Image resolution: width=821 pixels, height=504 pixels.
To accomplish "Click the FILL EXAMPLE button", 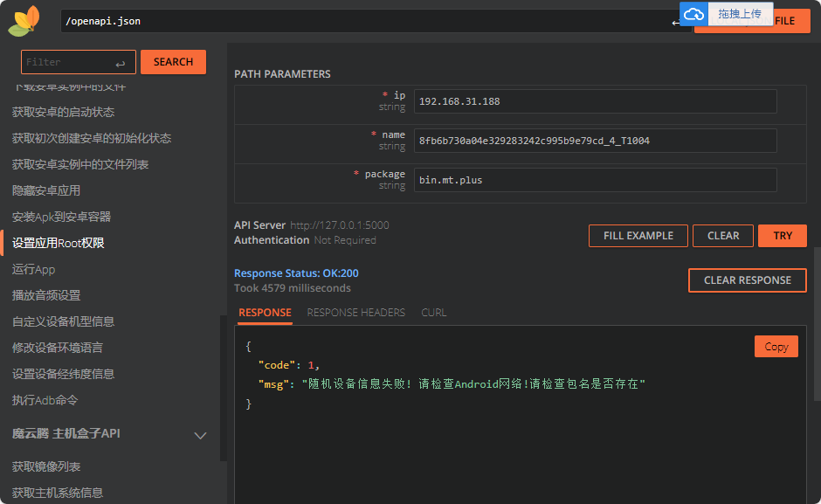I will [x=638, y=236].
